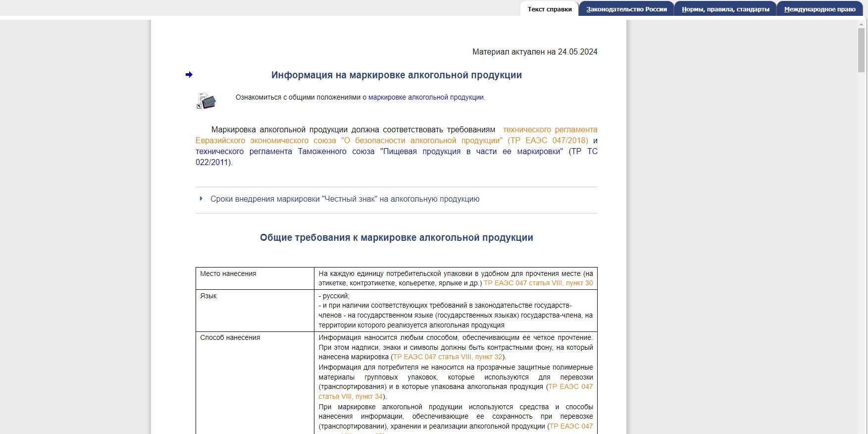
Task: Select the Место нанесения table cell
Action: tap(255, 278)
